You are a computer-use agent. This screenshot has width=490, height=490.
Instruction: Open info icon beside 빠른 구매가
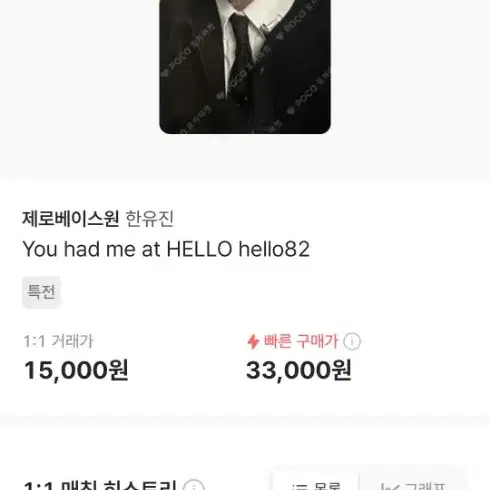click(352, 341)
